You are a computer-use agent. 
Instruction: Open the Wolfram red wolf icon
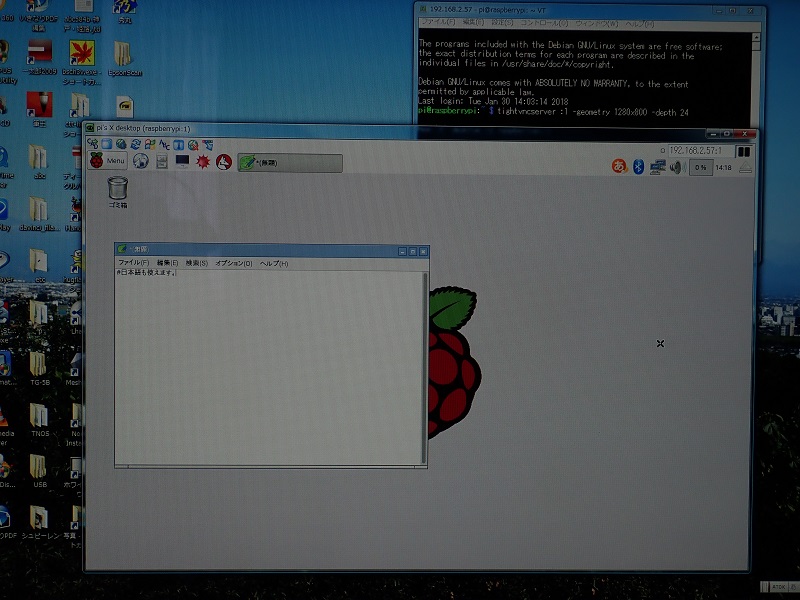click(x=224, y=162)
